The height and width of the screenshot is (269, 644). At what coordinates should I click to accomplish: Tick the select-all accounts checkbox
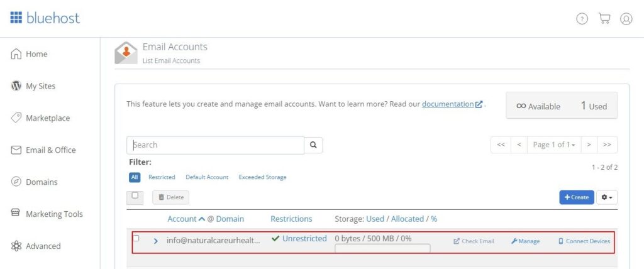(135, 196)
